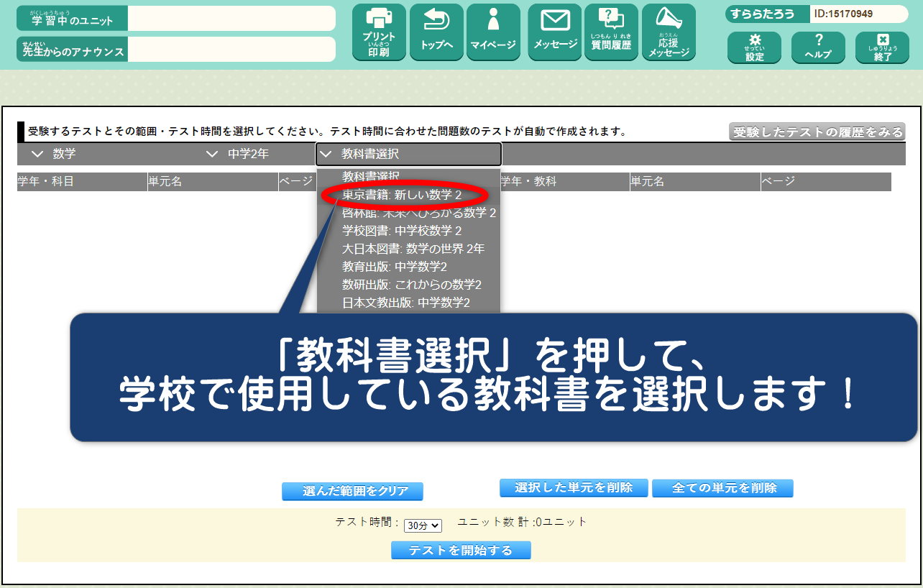Open 設定 gear settings button
The width and height of the screenshot is (923, 588).
tap(754, 47)
